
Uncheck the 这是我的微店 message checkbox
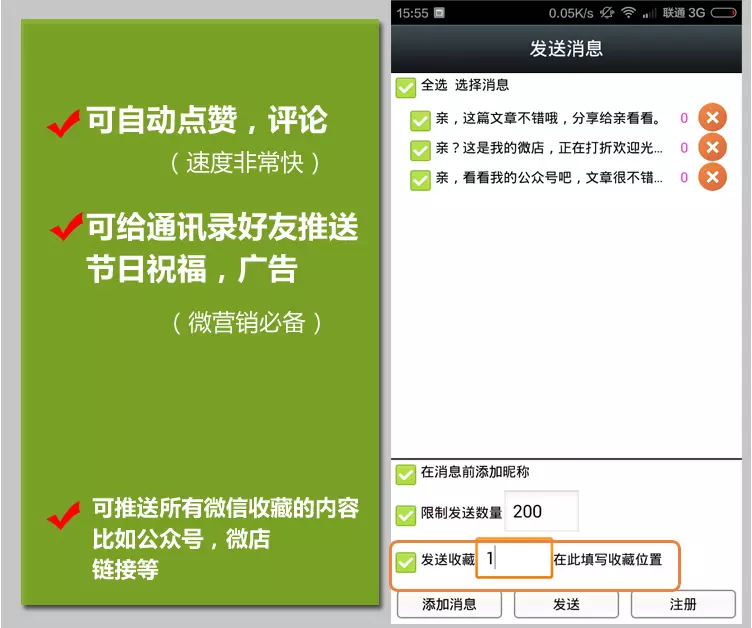pos(420,150)
